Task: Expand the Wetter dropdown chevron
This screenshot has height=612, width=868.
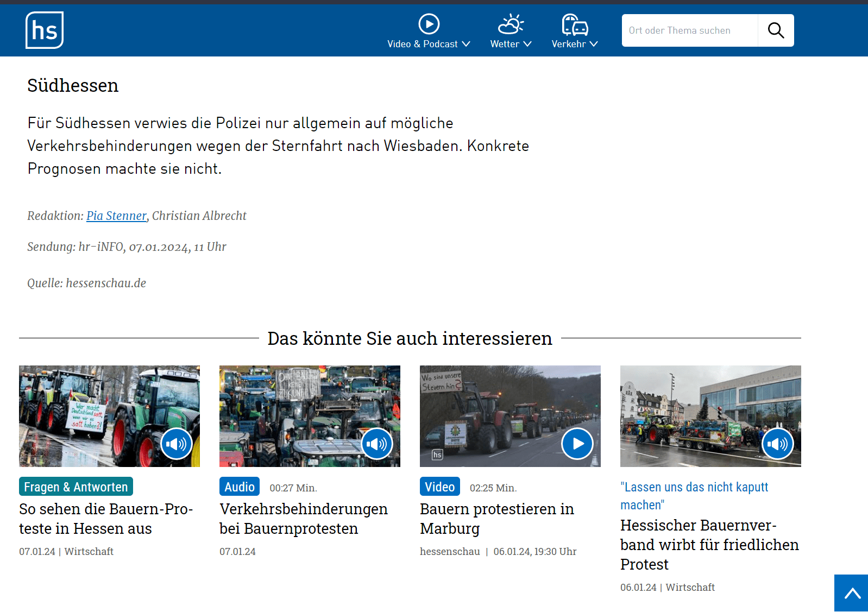Action: (527, 44)
